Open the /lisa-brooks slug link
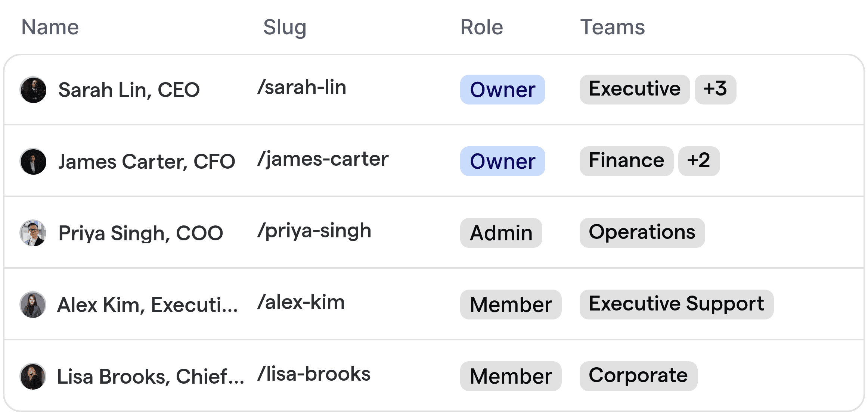Image resolution: width=868 pixels, height=415 pixels. pos(314,374)
